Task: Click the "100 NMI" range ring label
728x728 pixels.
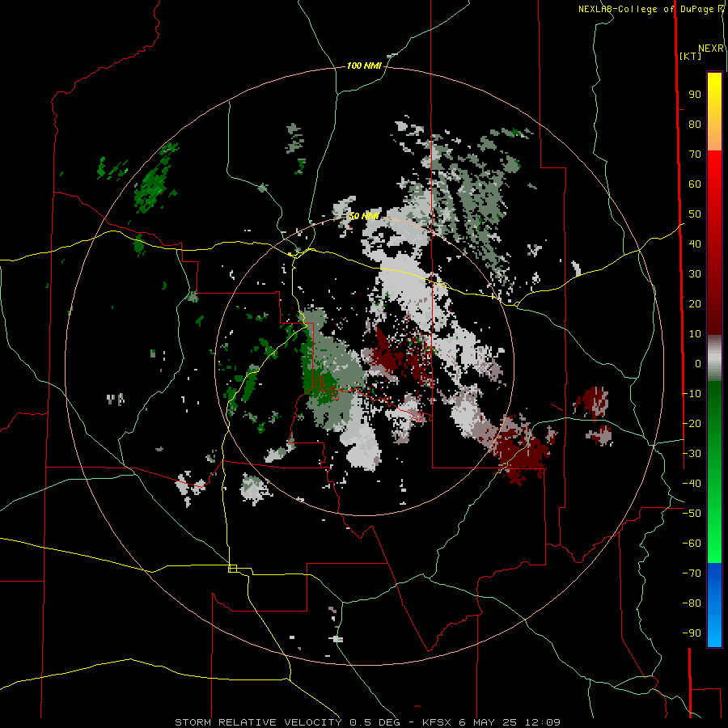Action: (365, 66)
